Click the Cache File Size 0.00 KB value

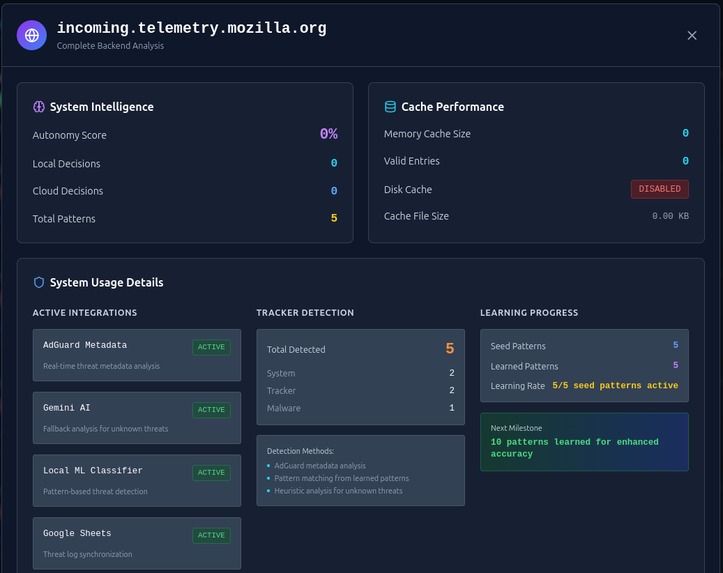tap(670, 216)
